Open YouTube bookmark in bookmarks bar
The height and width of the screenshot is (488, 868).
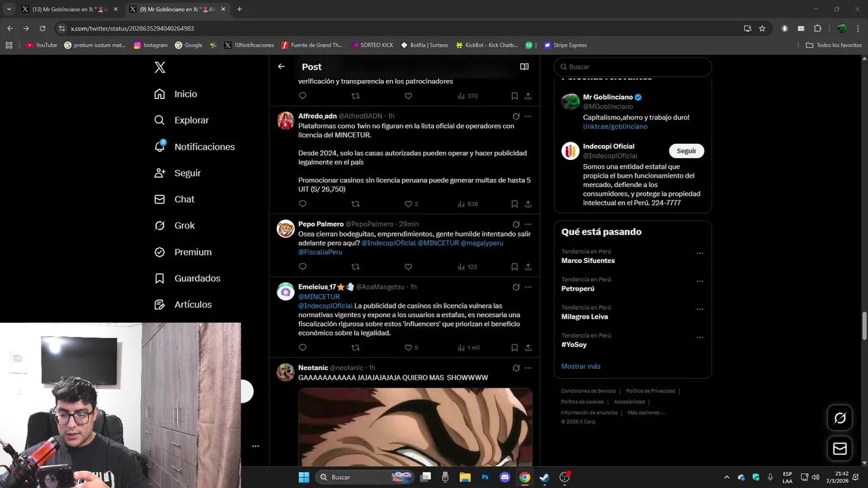[41, 45]
